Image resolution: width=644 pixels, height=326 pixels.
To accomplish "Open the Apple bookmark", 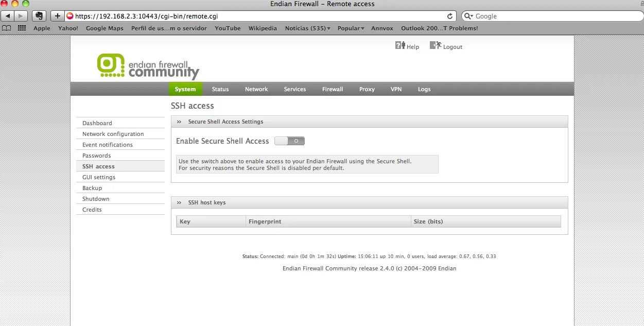I will [x=42, y=28].
